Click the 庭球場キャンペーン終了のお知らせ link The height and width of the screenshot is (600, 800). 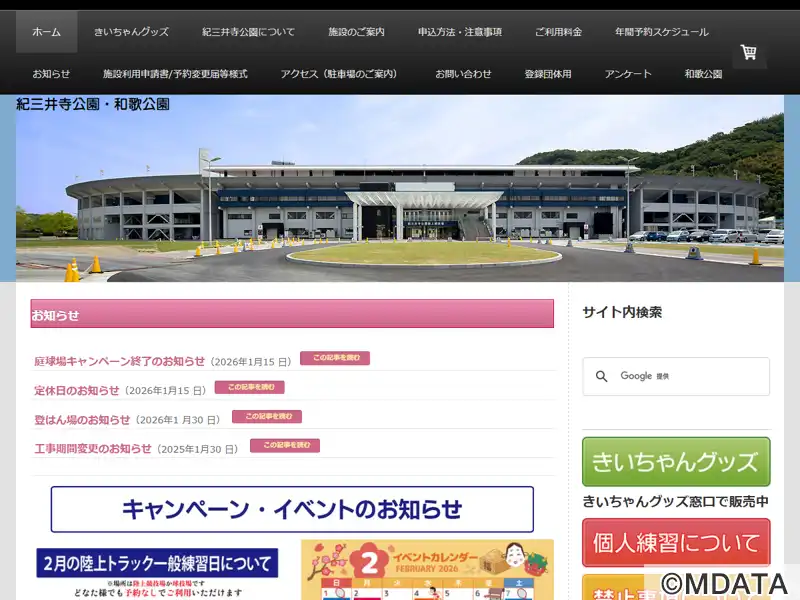point(119,362)
